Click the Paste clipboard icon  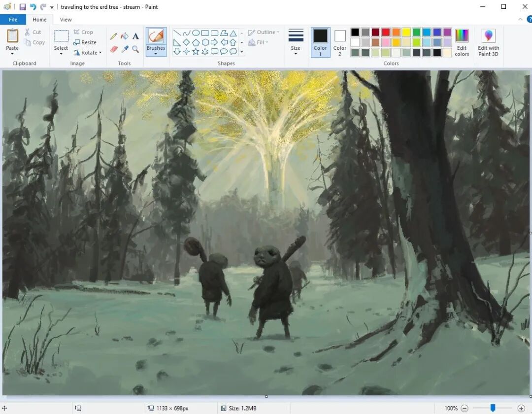tap(12, 36)
